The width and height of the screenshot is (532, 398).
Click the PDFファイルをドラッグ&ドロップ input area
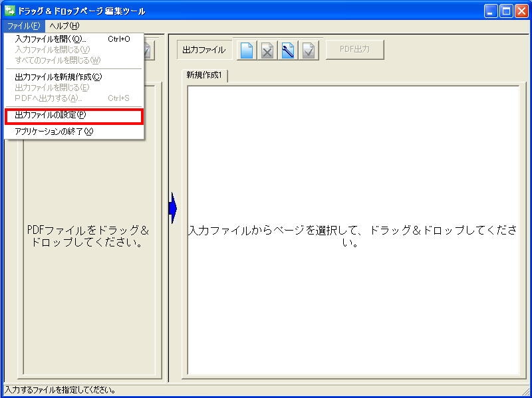click(89, 231)
